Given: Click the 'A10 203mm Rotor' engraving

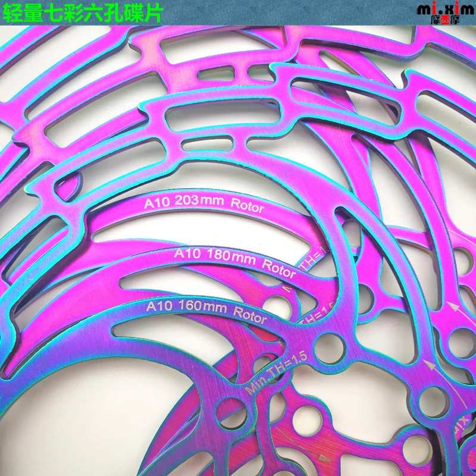Looking at the screenshot, I should point(204,203).
